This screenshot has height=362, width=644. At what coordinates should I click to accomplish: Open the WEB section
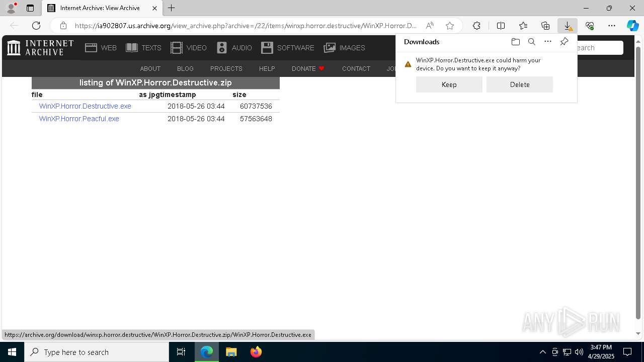click(101, 48)
